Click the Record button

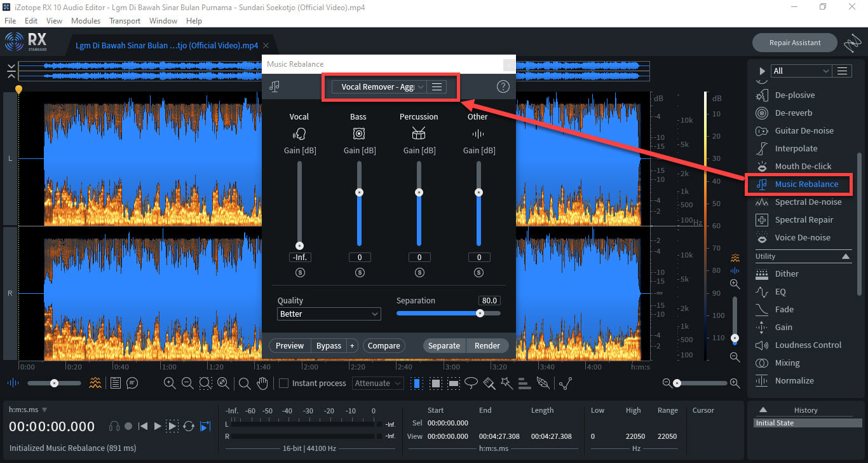128,426
